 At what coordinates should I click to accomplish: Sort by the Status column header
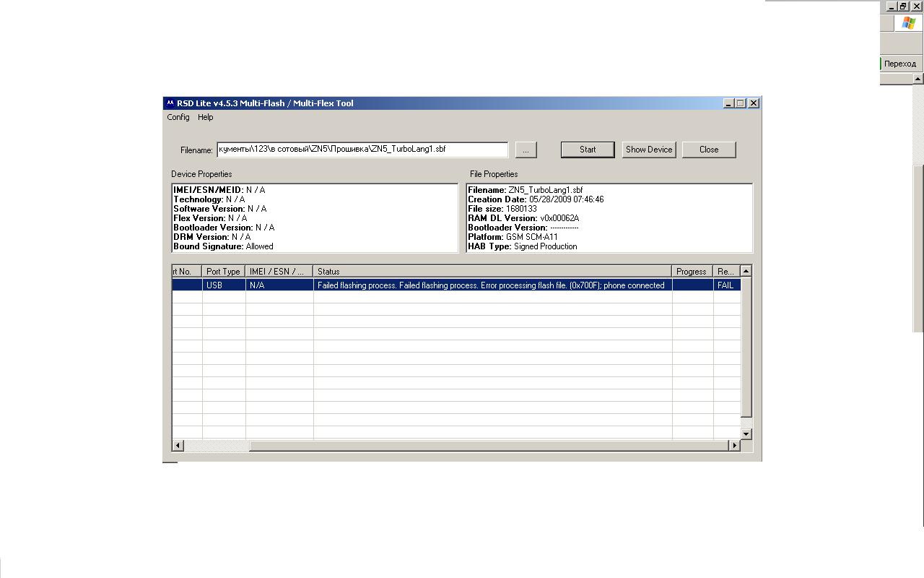click(493, 272)
